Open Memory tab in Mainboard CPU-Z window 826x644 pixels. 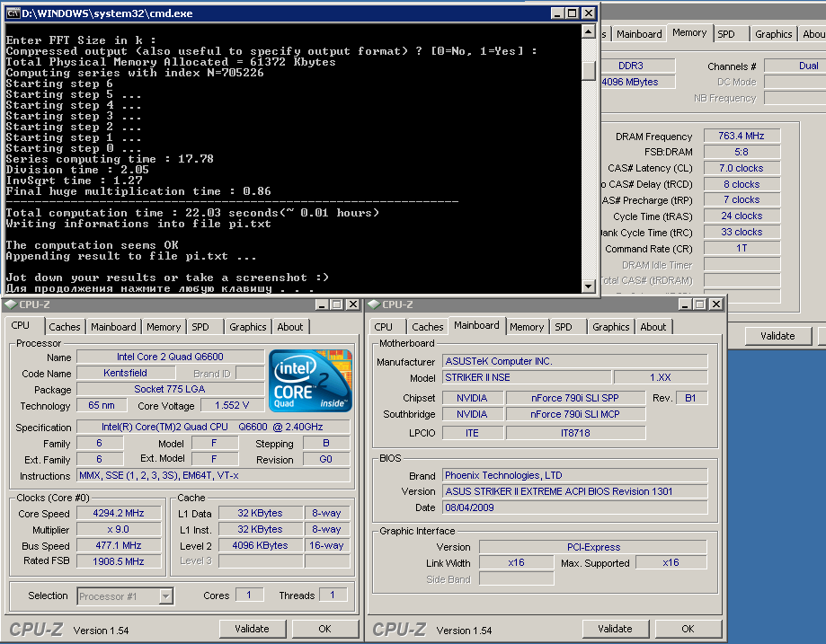pyautogui.click(x=527, y=327)
